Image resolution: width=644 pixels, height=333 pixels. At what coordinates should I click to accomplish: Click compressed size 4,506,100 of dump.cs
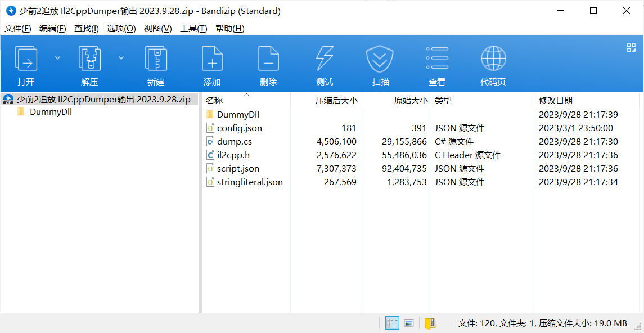(x=336, y=142)
